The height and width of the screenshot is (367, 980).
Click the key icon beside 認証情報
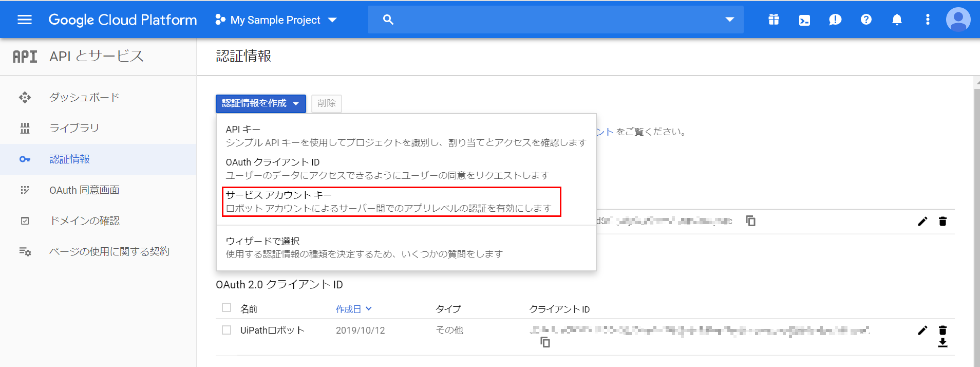25,159
